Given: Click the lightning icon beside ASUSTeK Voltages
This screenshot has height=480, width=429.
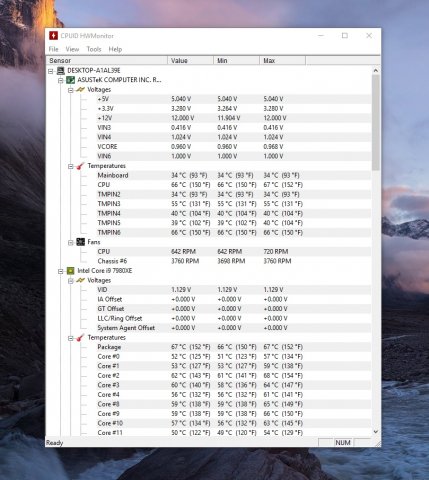Looking at the screenshot, I should click(x=80, y=90).
